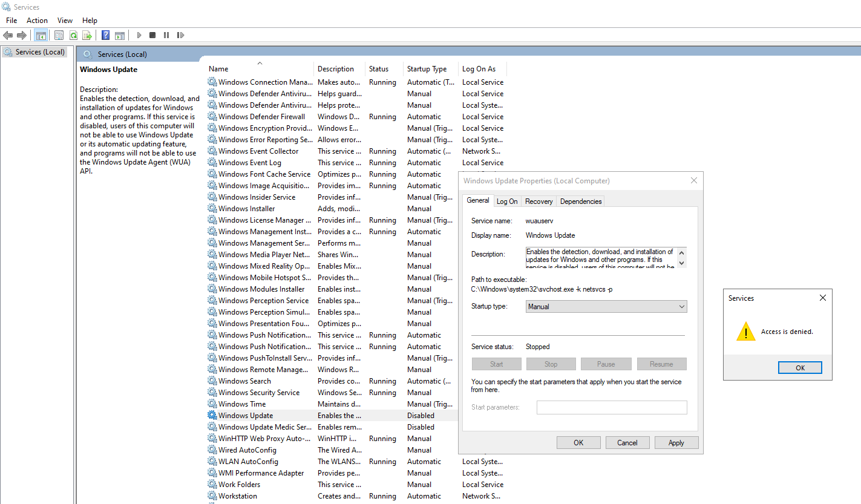Click gear icon of Windows Modules Installer row

click(x=212, y=289)
